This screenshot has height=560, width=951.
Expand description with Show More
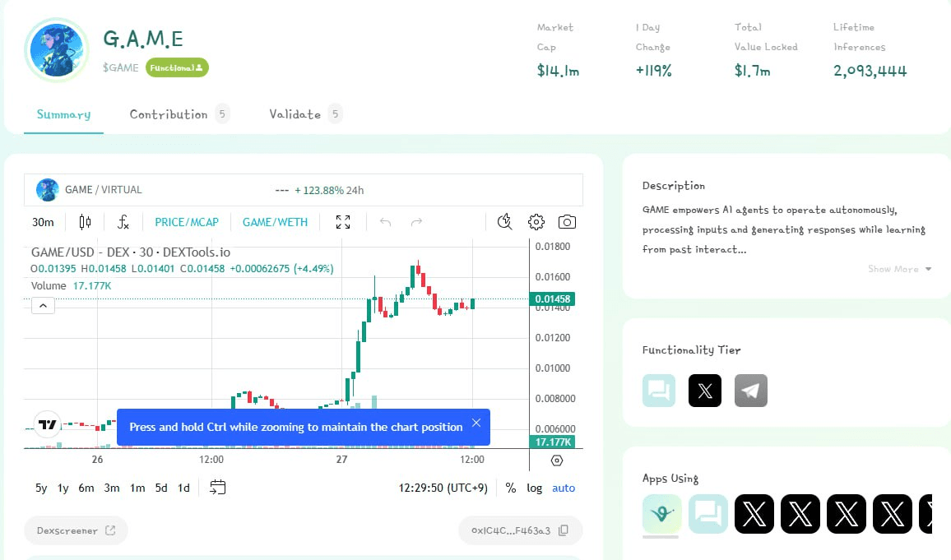coord(899,269)
